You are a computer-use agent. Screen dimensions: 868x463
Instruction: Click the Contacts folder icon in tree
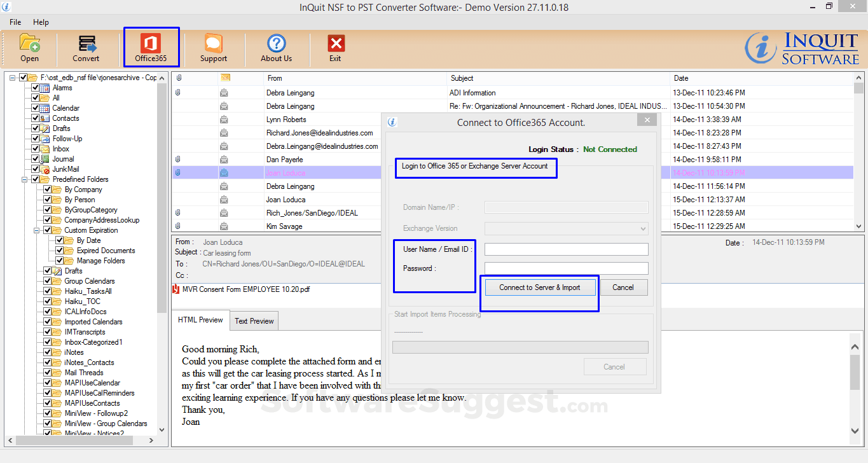pyautogui.click(x=45, y=118)
